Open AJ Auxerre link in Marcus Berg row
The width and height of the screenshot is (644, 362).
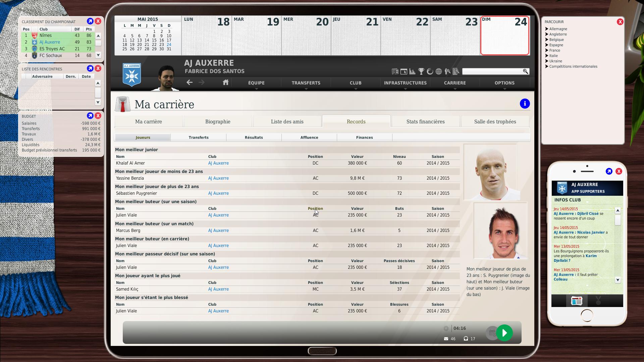pos(218,231)
